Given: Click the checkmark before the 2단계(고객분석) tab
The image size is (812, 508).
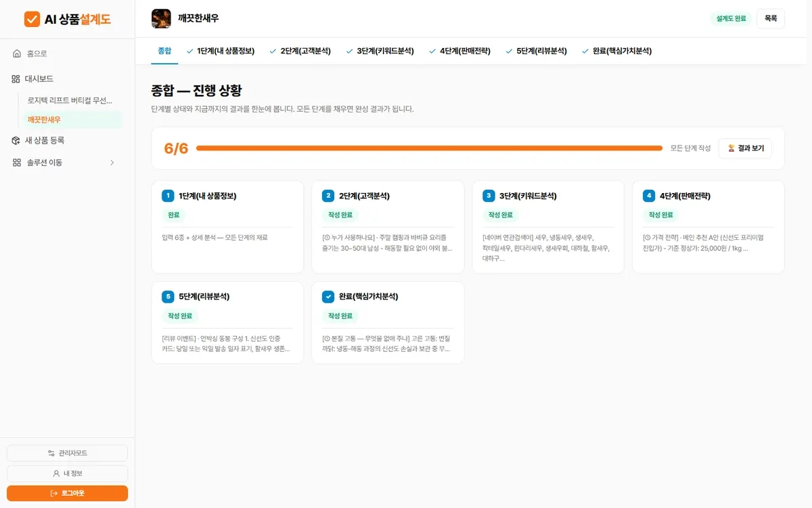Looking at the screenshot, I should (x=273, y=51).
